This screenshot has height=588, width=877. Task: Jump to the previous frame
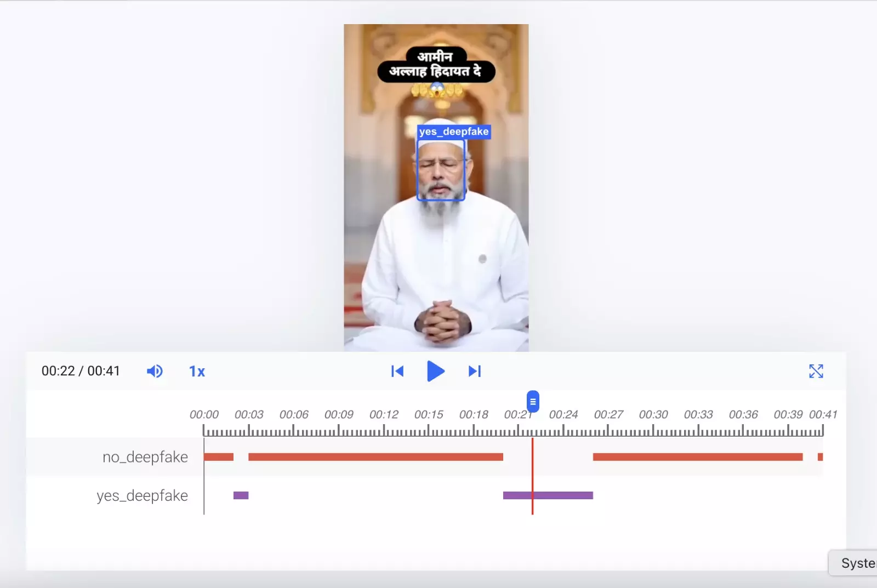[397, 372]
